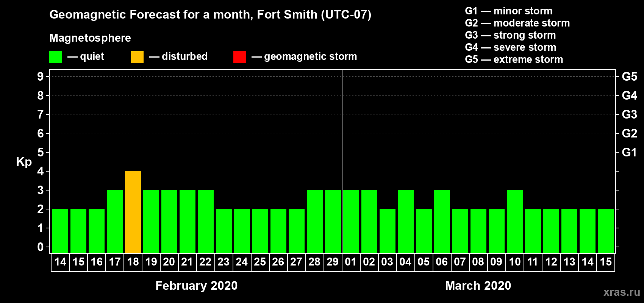Click the Kp axis value '5'
Screen dimensions: 644x303
pos(41,152)
